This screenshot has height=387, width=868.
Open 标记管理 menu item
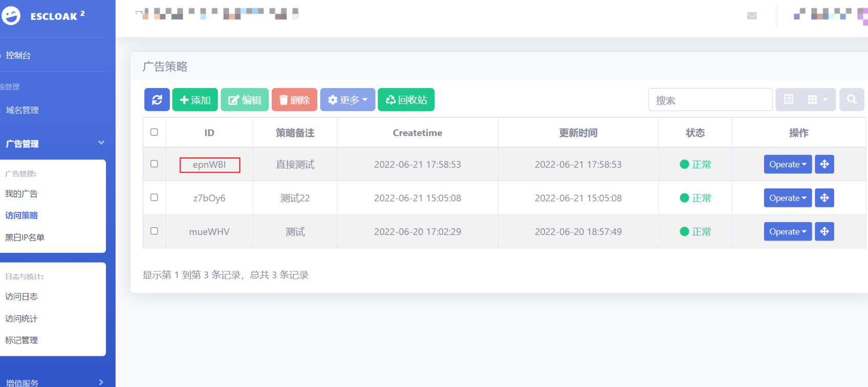(21, 340)
